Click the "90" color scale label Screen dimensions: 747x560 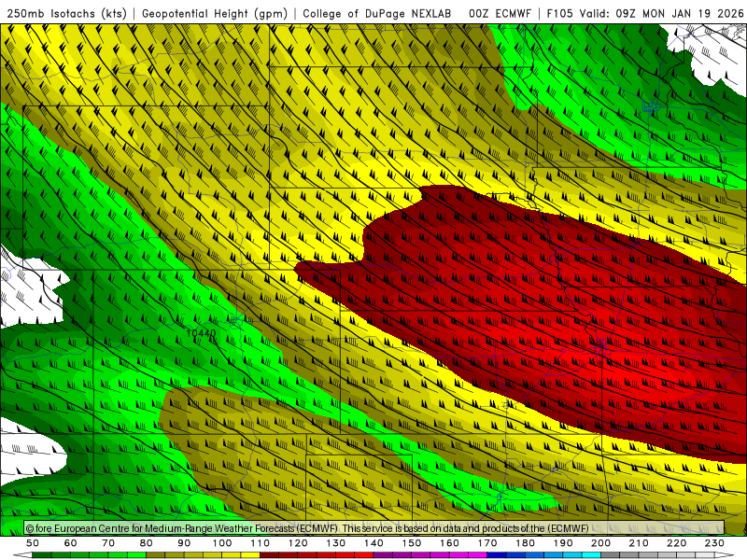point(184,543)
